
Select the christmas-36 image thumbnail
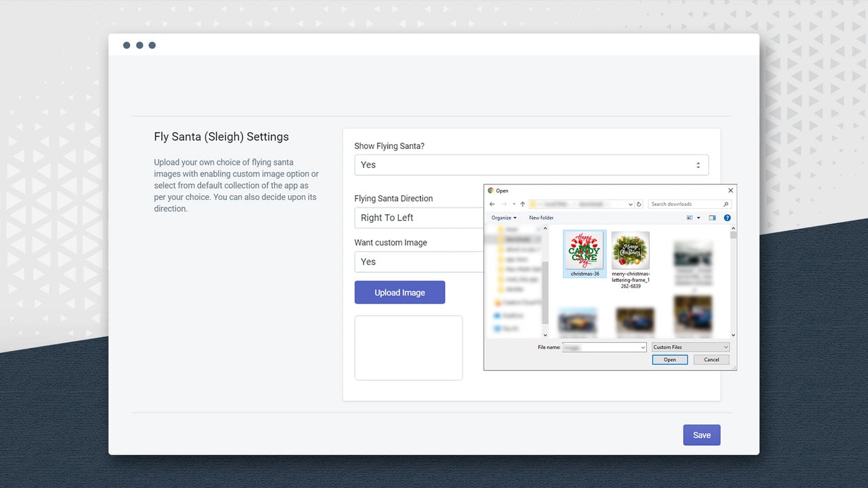(585, 253)
